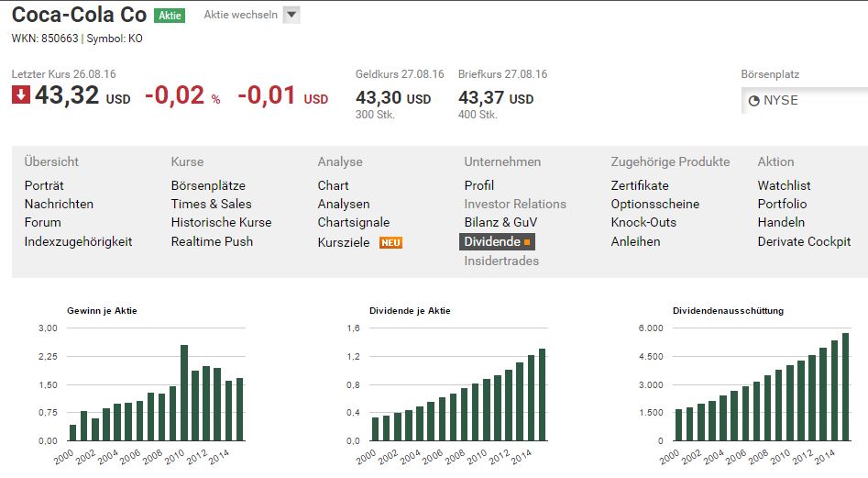
Task: Click the green Aktie badge
Action: [x=168, y=16]
